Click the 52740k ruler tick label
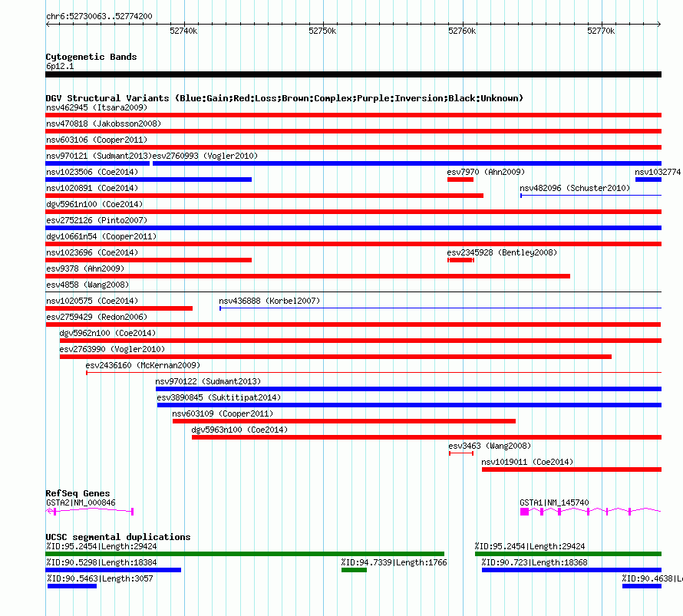Image resolution: width=683 pixels, height=616 pixels. [x=183, y=31]
